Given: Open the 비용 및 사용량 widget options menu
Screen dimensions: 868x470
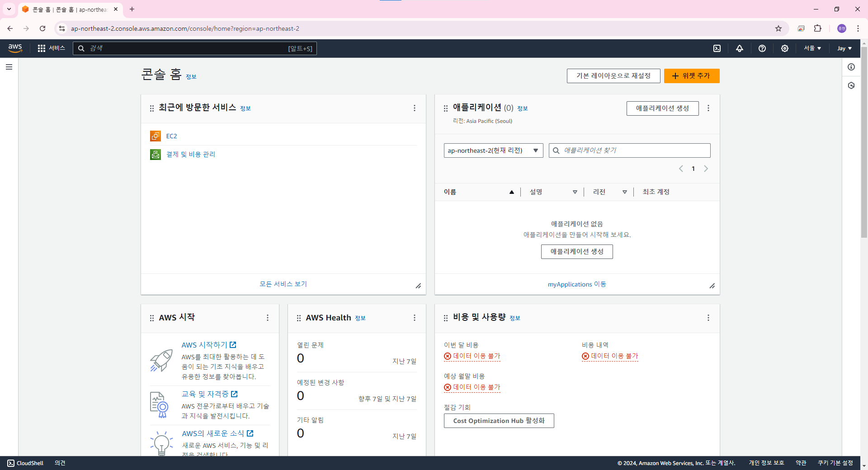Looking at the screenshot, I should click(708, 318).
